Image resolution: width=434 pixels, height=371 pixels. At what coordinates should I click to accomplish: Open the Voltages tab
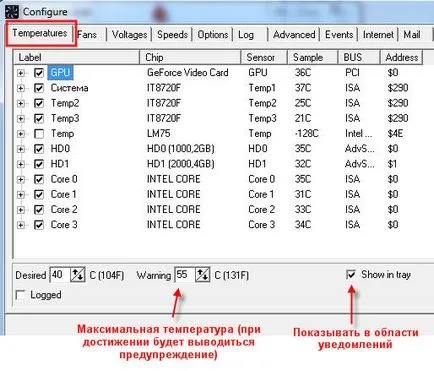129,35
